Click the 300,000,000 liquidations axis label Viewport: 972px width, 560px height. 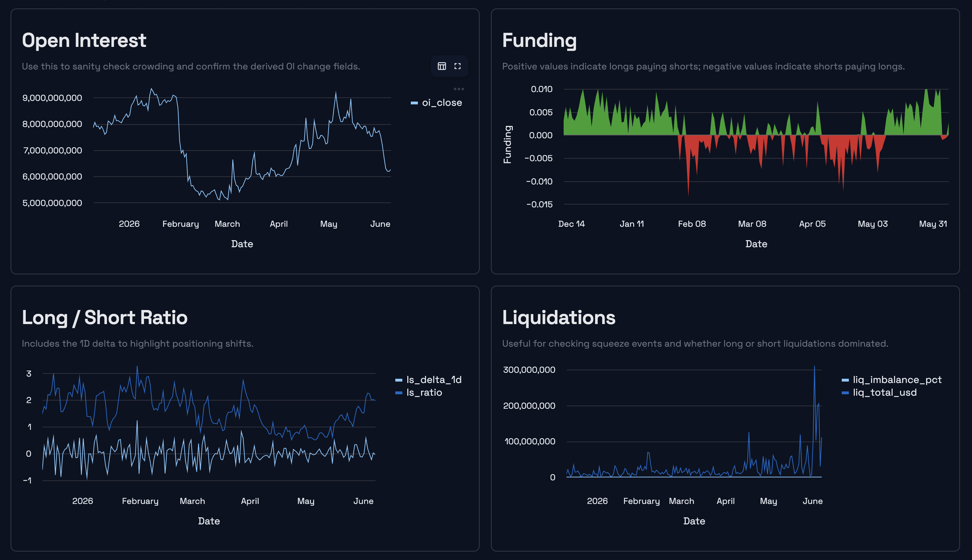(x=529, y=370)
